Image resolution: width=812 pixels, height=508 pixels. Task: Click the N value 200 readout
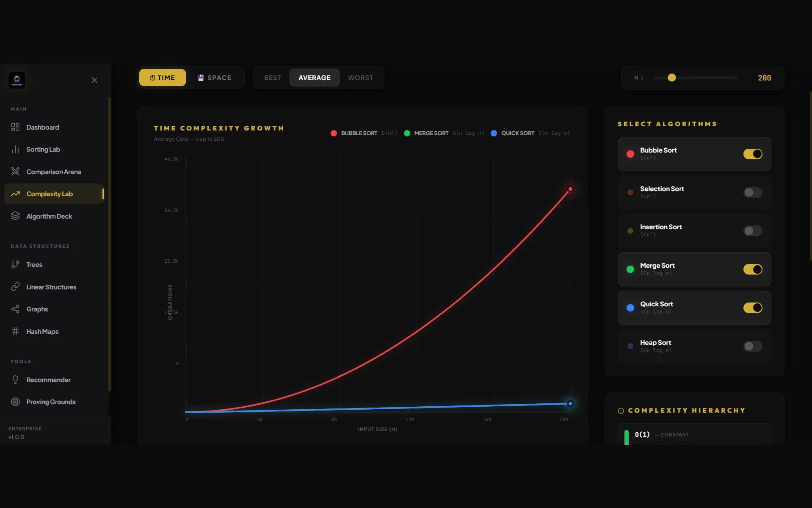tap(764, 78)
